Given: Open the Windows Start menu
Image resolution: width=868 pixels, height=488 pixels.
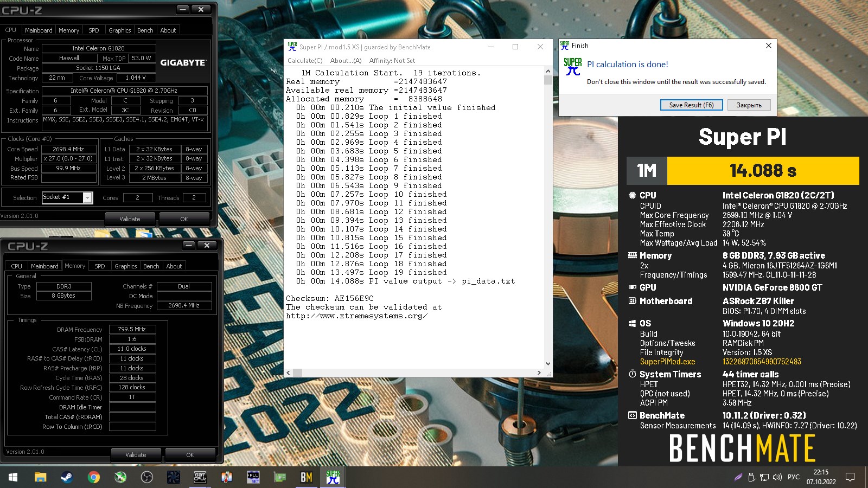Looking at the screenshot, I should [x=13, y=477].
